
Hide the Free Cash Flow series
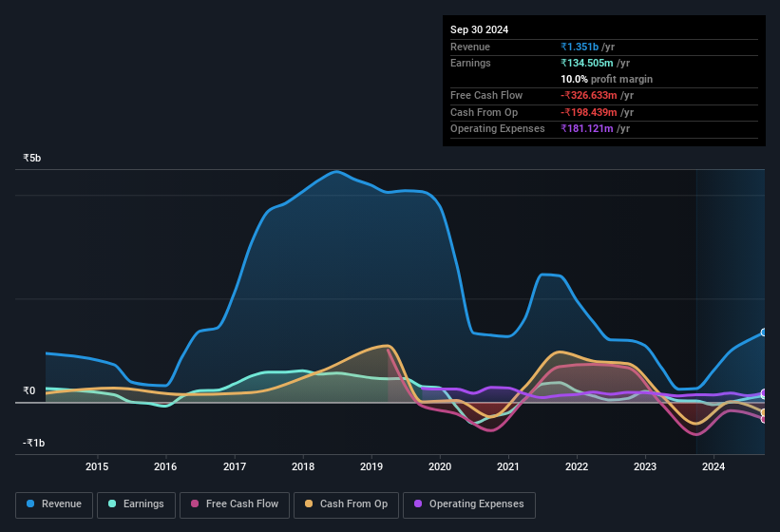pos(235,504)
